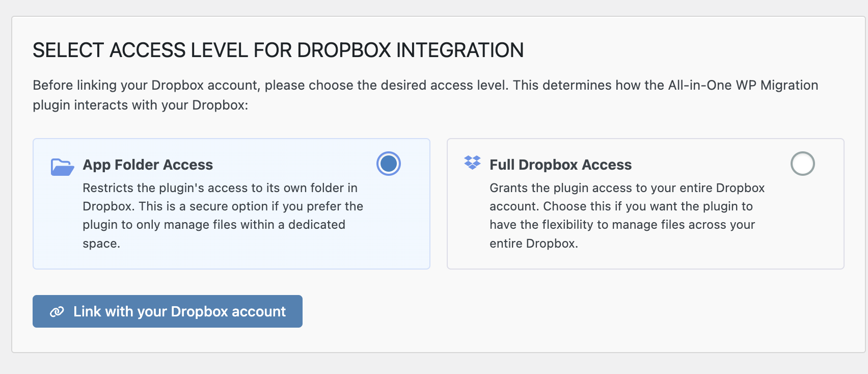Click the chain link icon on button

(57, 312)
